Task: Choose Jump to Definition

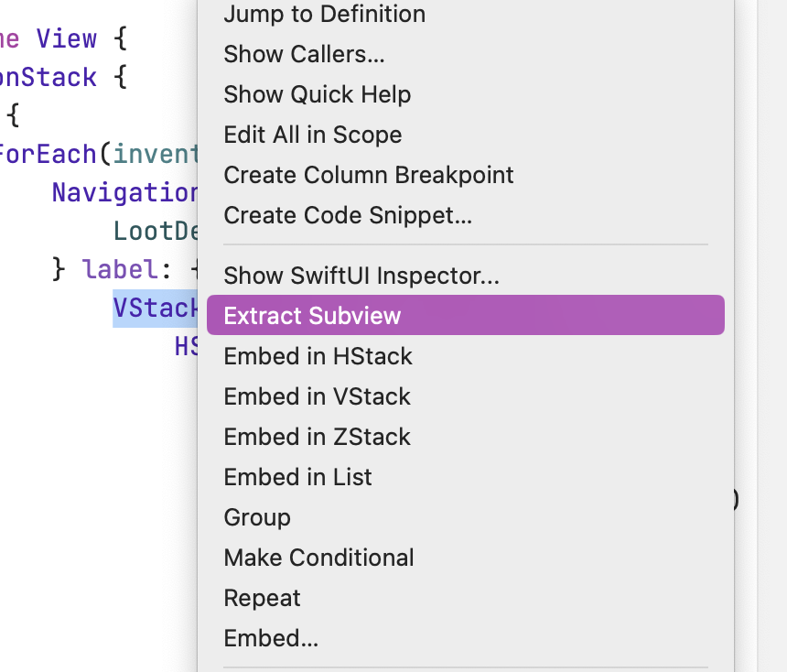Action: [324, 14]
